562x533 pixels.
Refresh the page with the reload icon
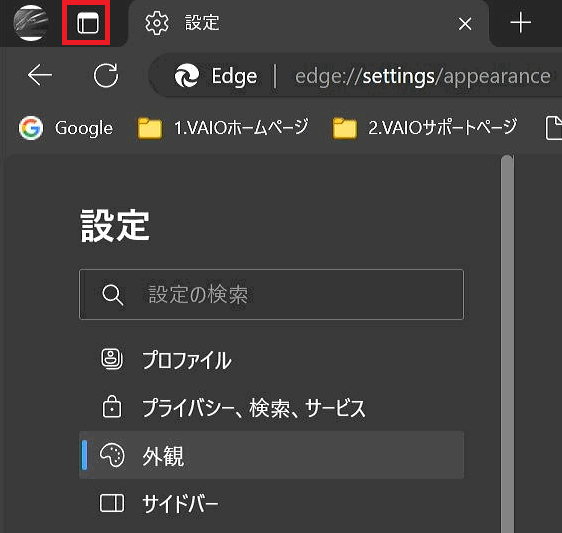pyautogui.click(x=106, y=75)
